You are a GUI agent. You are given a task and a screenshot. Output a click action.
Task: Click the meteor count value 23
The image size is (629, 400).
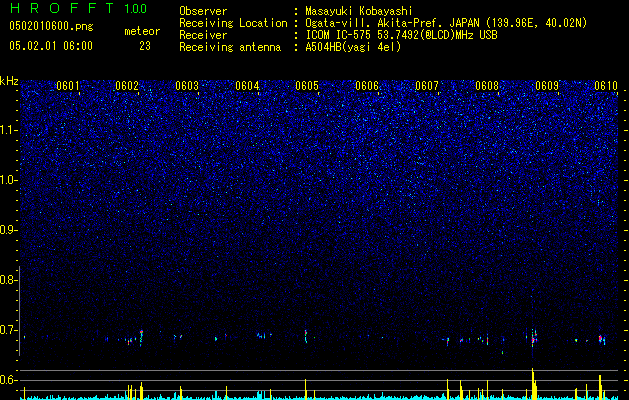145,46
